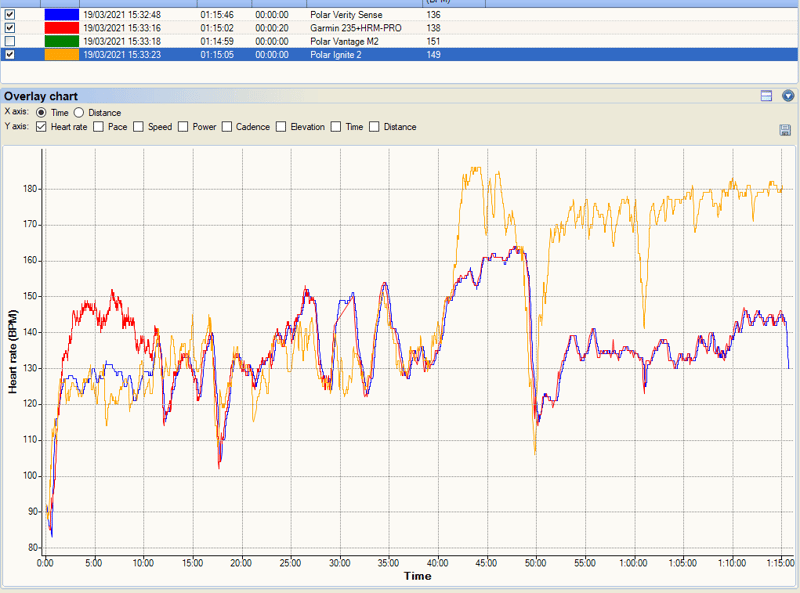Click start time 19/03/2021 15:33:23

[x=122, y=55]
